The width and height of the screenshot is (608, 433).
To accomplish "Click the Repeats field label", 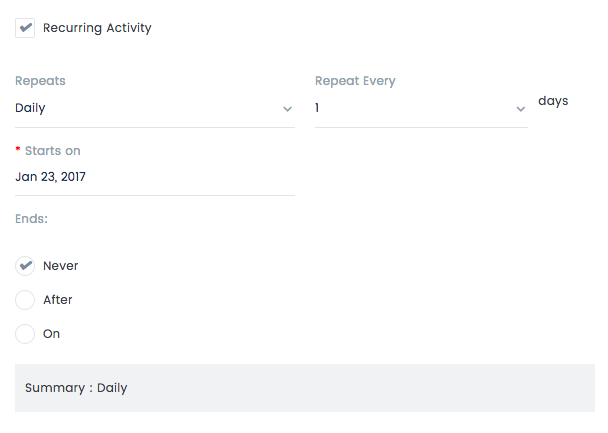I will coord(40,81).
